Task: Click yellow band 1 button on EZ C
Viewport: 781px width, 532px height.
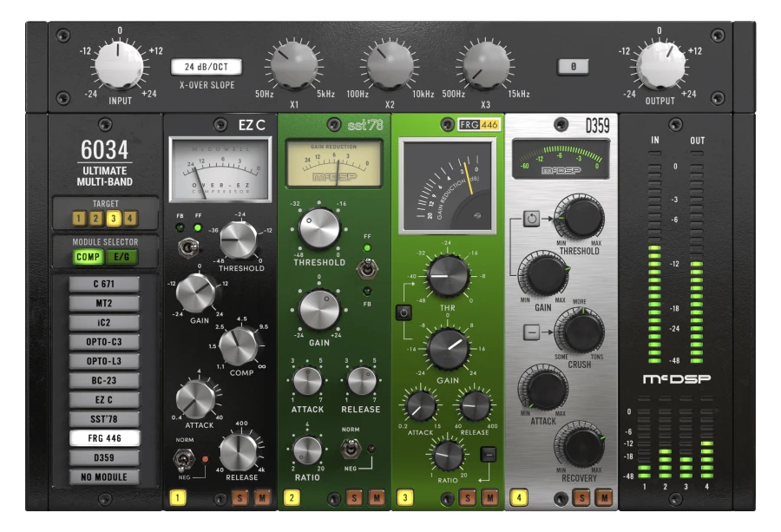Action: pyautogui.click(x=178, y=497)
